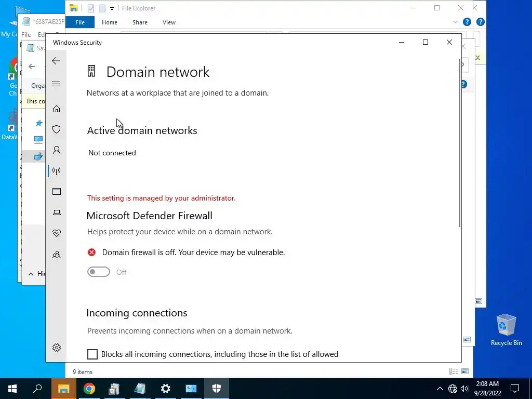Select Windows Security shield in taskbar
The width and height of the screenshot is (532, 399).
(x=217, y=389)
